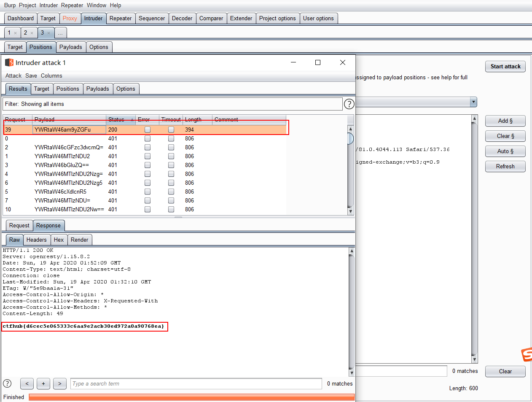Viewport: 532px width, 402px height.
Task: Tick Error checkbox for payload YWRtaW46bGluZQ==
Action: point(148,165)
